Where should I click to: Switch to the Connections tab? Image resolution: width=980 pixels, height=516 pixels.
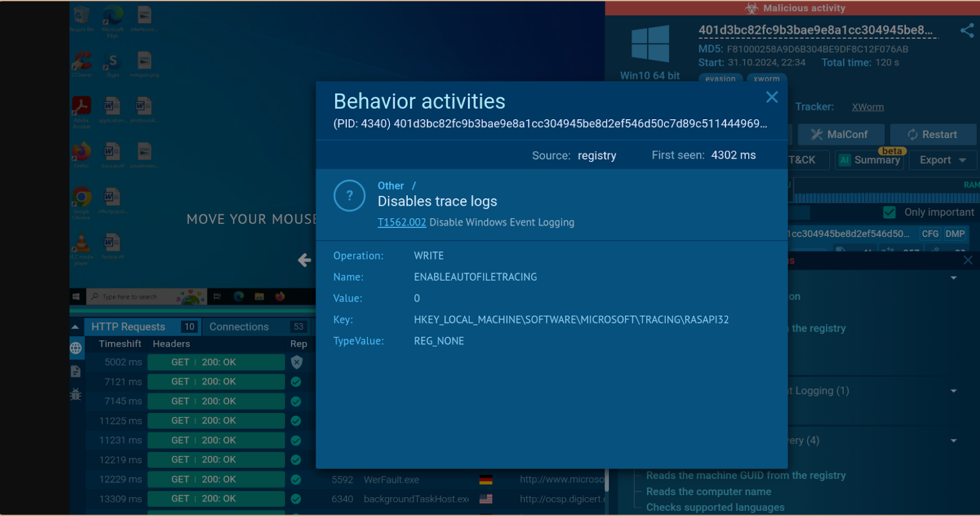(x=258, y=327)
